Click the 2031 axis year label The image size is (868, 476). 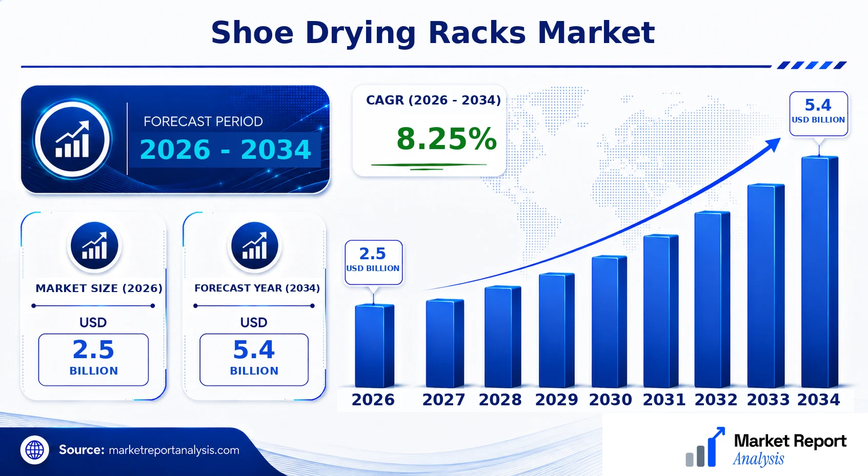(x=664, y=400)
